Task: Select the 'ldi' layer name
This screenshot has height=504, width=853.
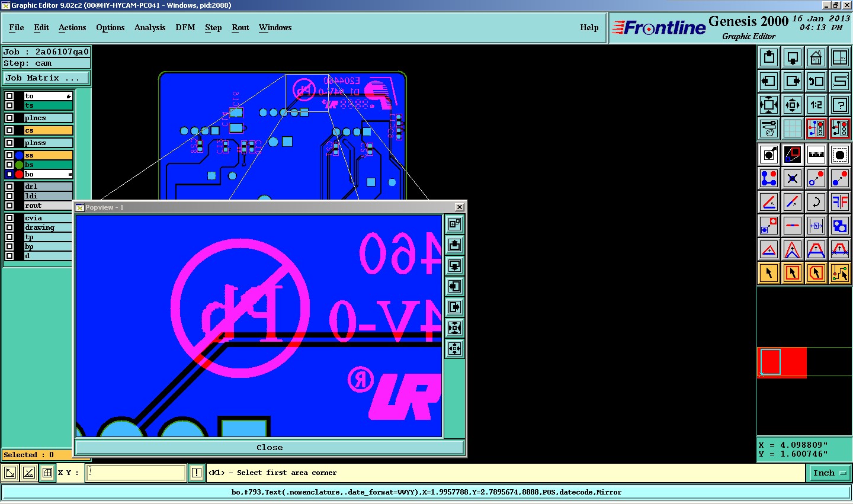Action: [x=48, y=196]
